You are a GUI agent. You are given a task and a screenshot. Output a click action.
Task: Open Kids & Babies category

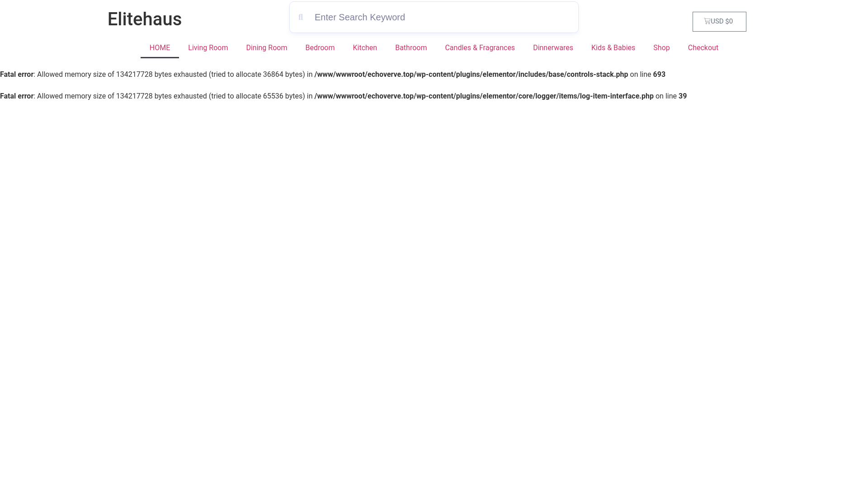613,48
